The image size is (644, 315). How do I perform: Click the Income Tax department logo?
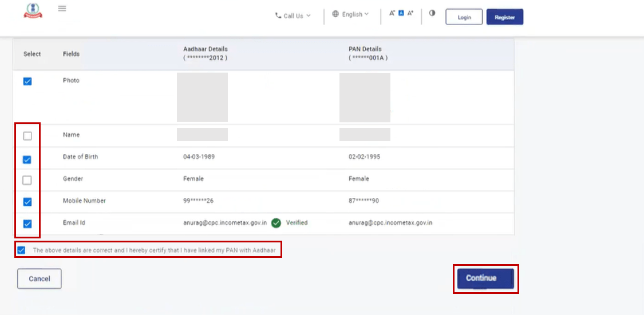point(33,11)
